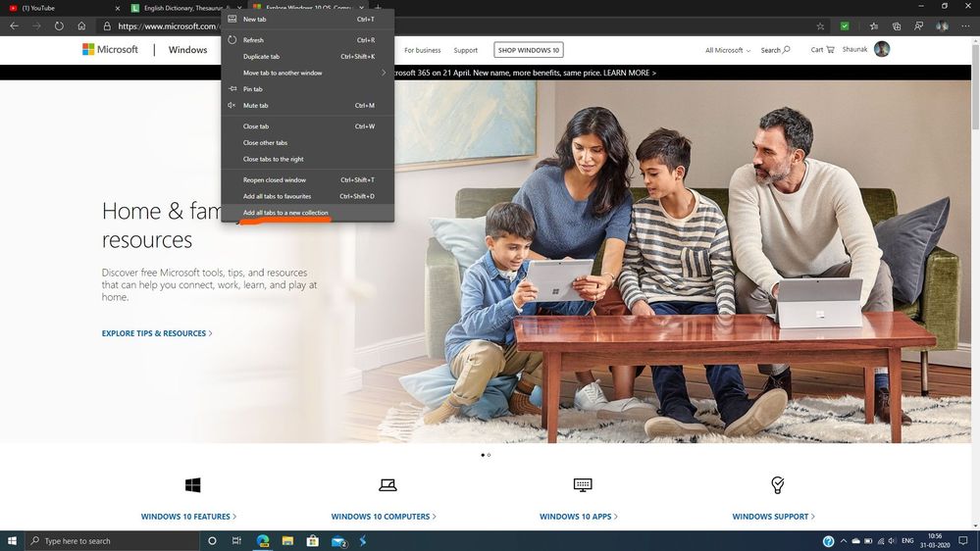Select the second carousel slide dot
980x551 pixels.
click(489, 455)
